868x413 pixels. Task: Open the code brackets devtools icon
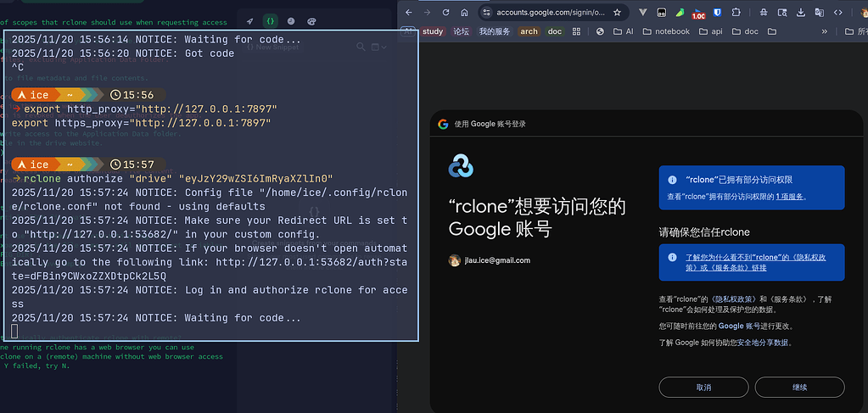[837, 12]
